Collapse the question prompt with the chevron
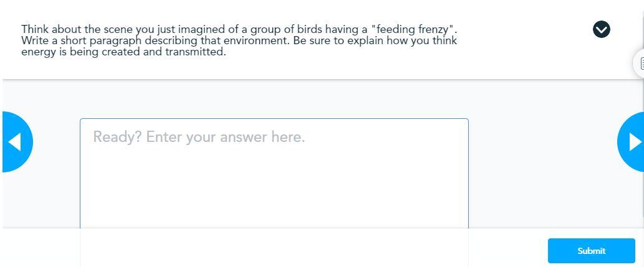Screen dimensions: 644x267 pyautogui.click(x=602, y=29)
